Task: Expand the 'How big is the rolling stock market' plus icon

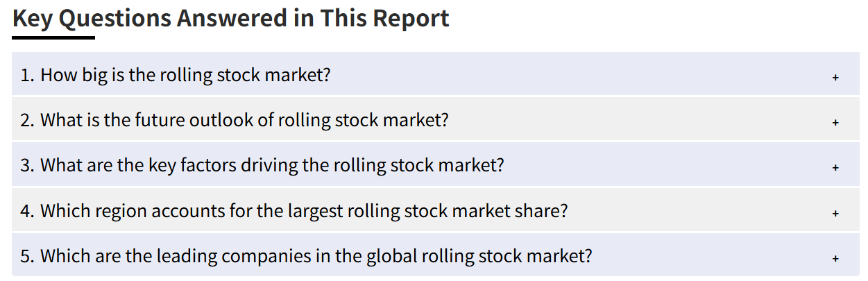Action: pyautogui.click(x=835, y=78)
